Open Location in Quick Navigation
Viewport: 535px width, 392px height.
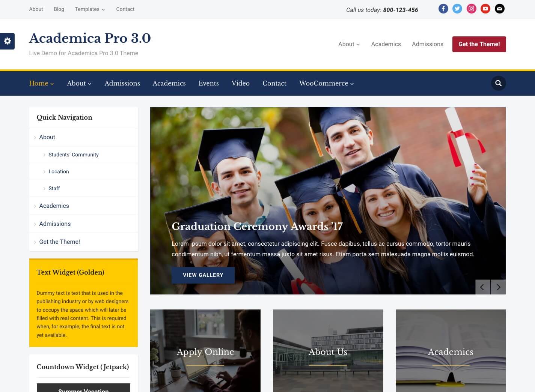(59, 171)
